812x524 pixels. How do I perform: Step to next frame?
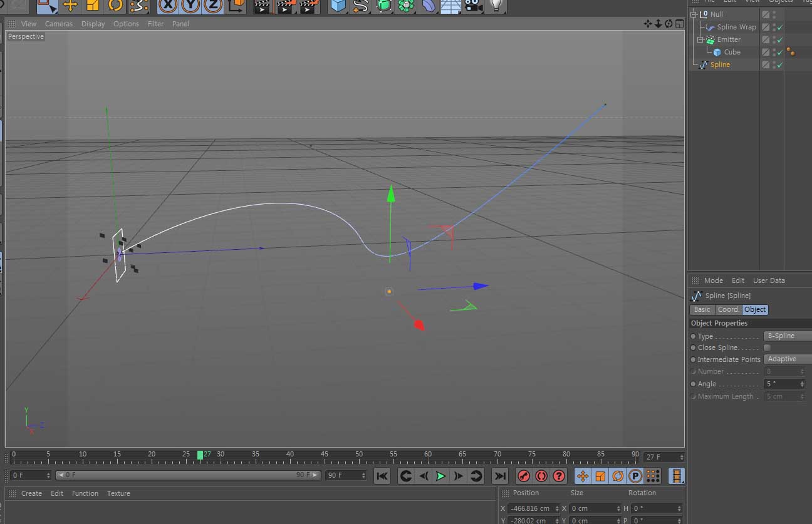(459, 476)
